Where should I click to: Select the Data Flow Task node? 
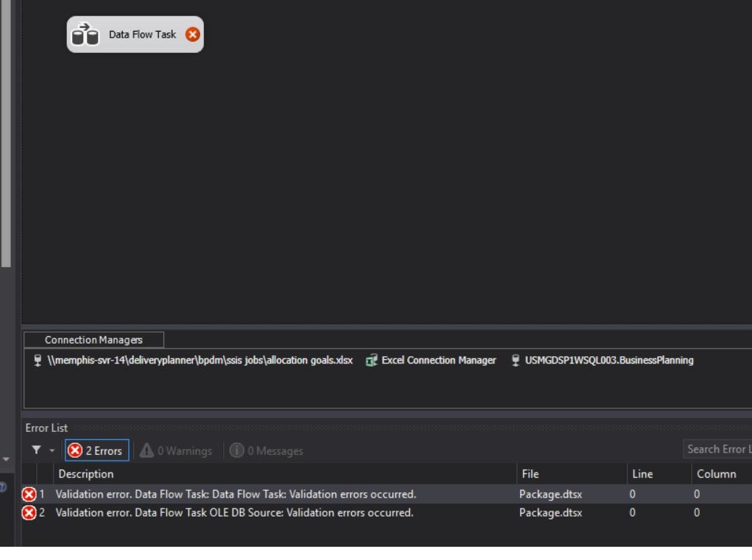click(135, 35)
